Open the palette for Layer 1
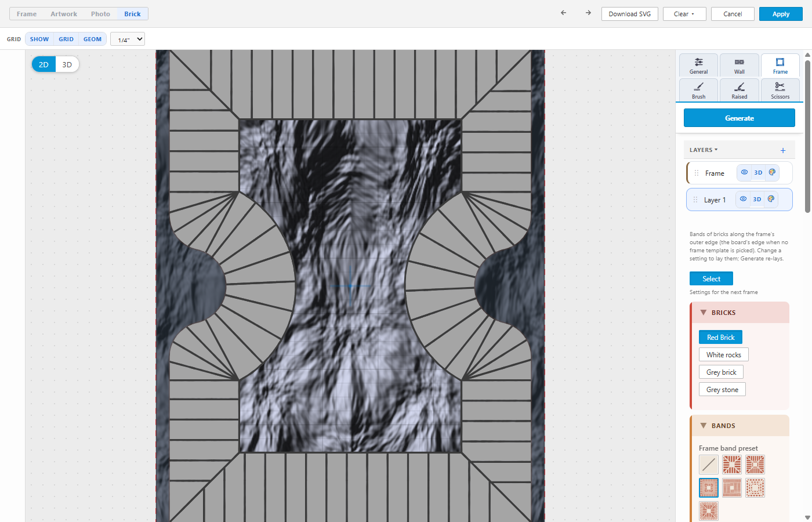Image resolution: width=812 pixels, height=522 pixels. tap(771, 199)
